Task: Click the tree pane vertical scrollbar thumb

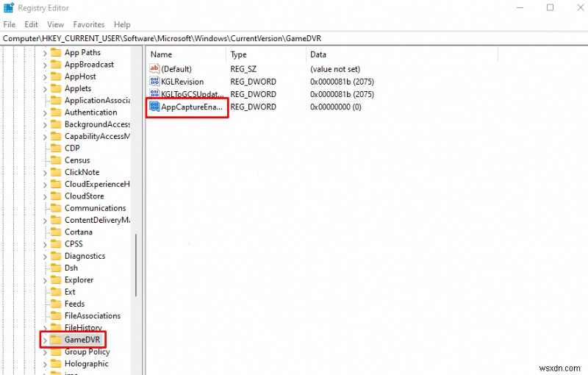Action: (136, 265)
